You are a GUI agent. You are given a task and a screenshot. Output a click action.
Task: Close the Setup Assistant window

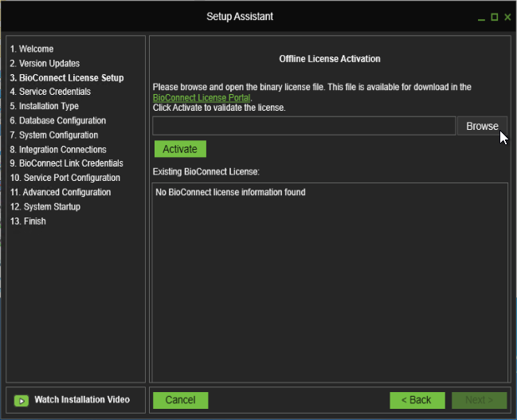pos(507,17)
